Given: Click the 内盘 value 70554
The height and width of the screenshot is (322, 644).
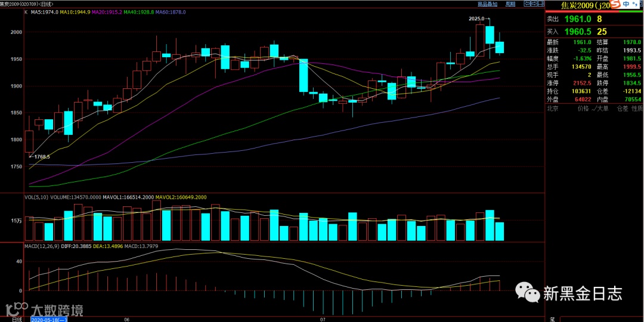Looking at the screenshot, I should (x=633, y=99).
